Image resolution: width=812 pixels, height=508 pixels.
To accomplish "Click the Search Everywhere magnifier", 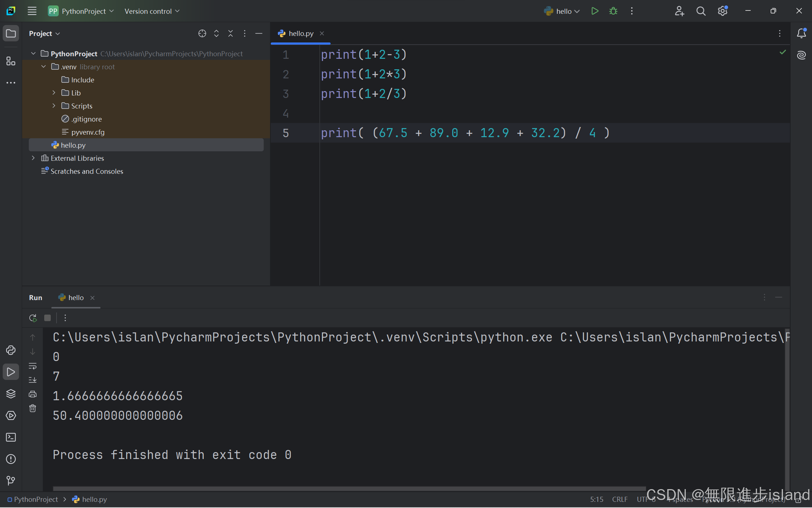I will (x=701, y=11).
